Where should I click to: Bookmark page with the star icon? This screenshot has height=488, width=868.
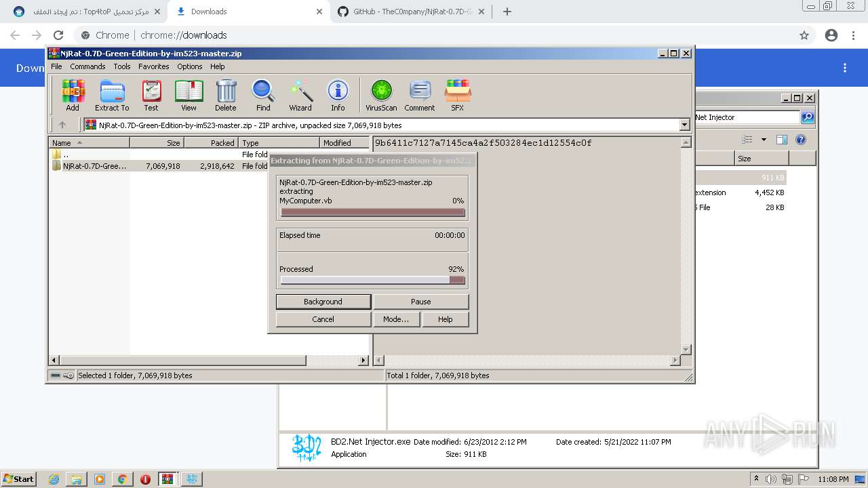pos(804,35)
